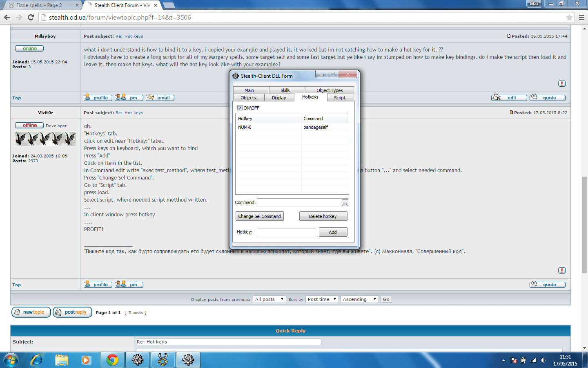Viewport: 588px width, 368px height.
Task: Click the Hotkey input field
Action: pyautogui.click(x=286, y=232)
